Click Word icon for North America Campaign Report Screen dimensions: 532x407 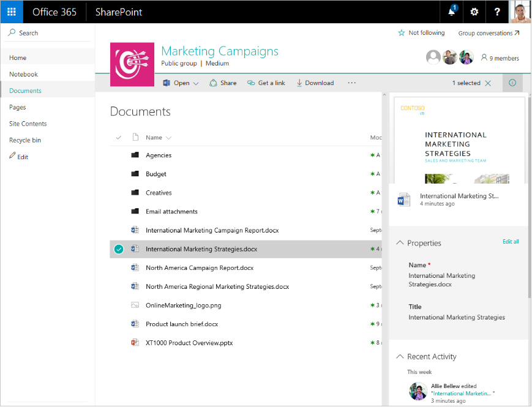click(x=135, y=267)
